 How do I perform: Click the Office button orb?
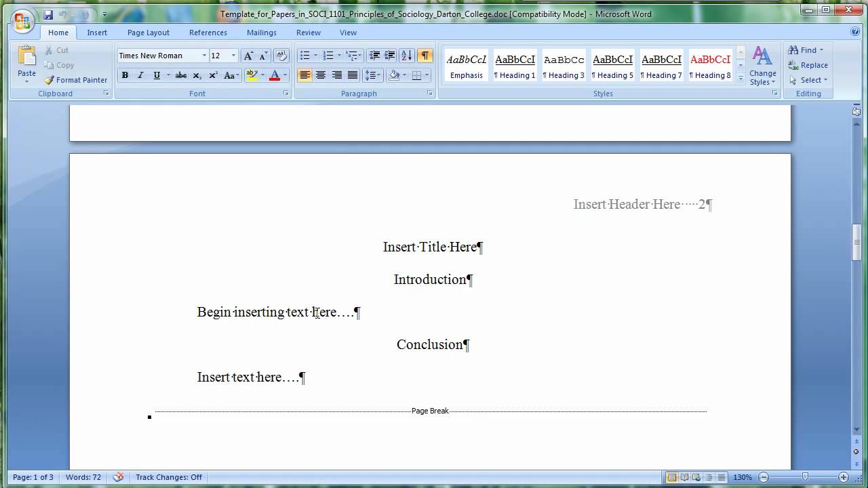22,20
